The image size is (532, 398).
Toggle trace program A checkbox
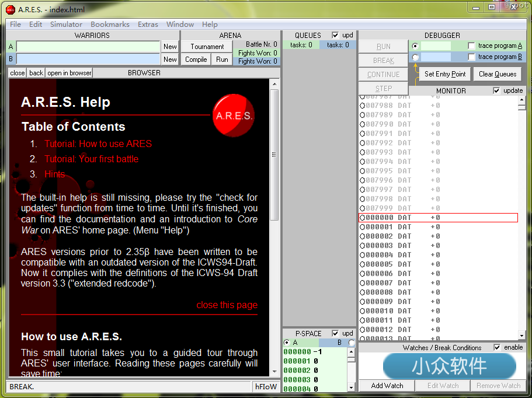point(471,46)
